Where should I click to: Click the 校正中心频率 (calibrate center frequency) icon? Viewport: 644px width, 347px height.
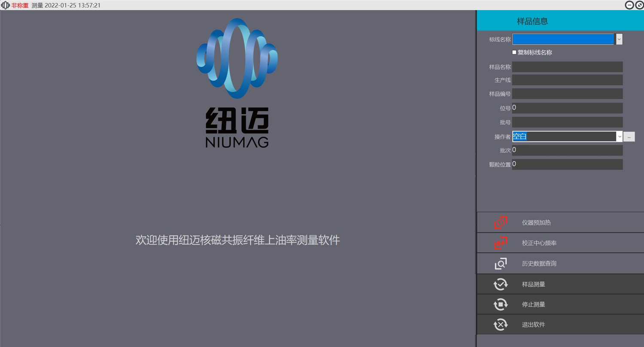(x=500, y=243)
